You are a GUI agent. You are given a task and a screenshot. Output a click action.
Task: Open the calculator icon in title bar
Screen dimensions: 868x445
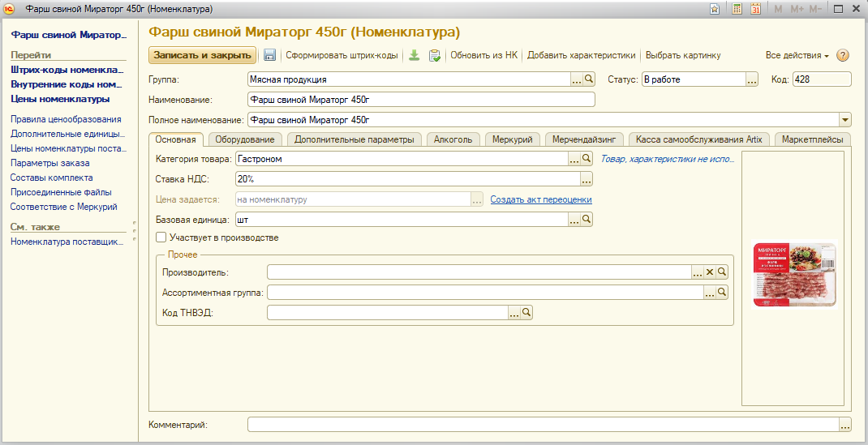pyautogui.click(x=737, y=9)
